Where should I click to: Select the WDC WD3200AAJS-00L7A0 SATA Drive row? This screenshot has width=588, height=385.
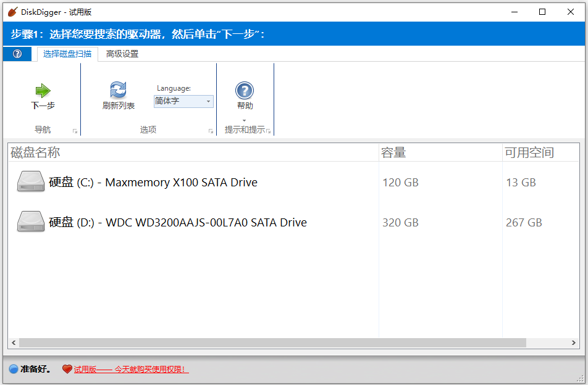(293, 222)
